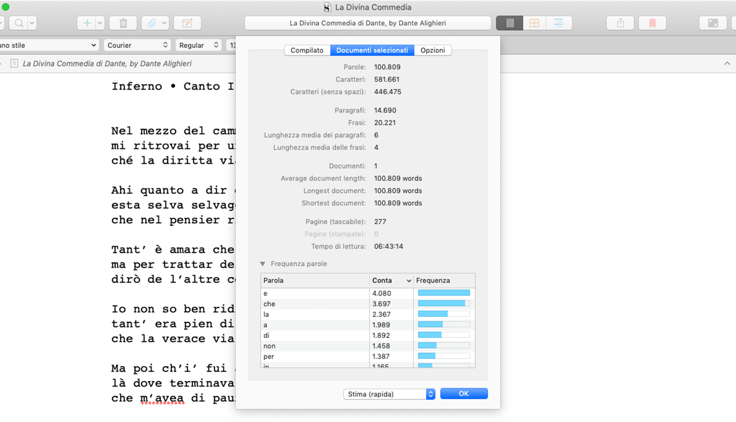Add a new document with the plus icon

(87, 23)
